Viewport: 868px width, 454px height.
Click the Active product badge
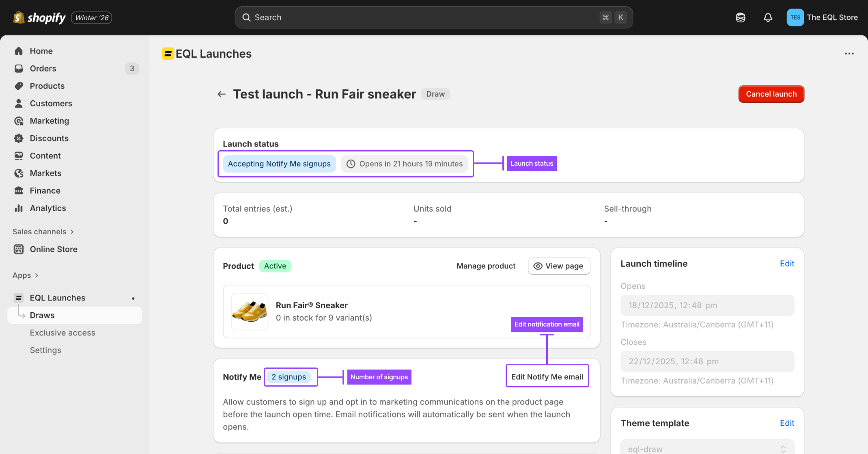coord(275,266)
